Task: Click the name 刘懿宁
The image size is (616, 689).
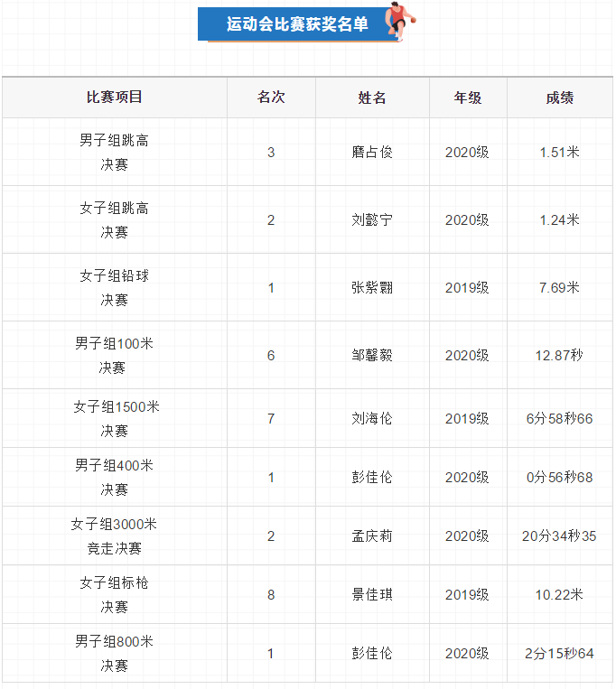Action: click(372, 220)
